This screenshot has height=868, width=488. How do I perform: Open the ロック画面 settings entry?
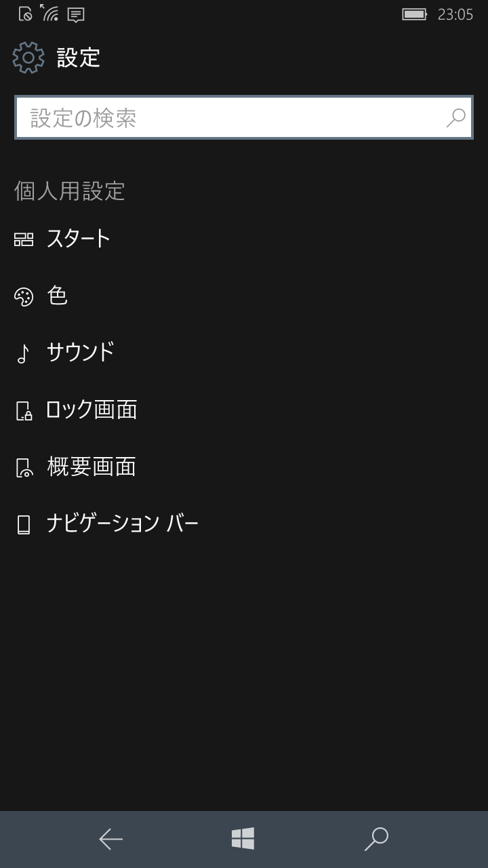[x=91, y=410]
